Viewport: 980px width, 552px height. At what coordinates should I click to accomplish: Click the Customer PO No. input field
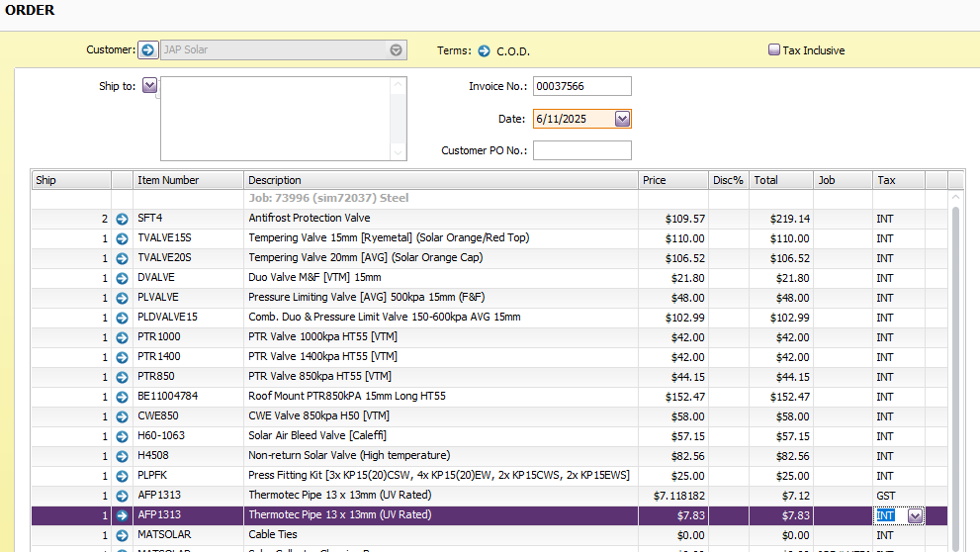coord(581,150)
